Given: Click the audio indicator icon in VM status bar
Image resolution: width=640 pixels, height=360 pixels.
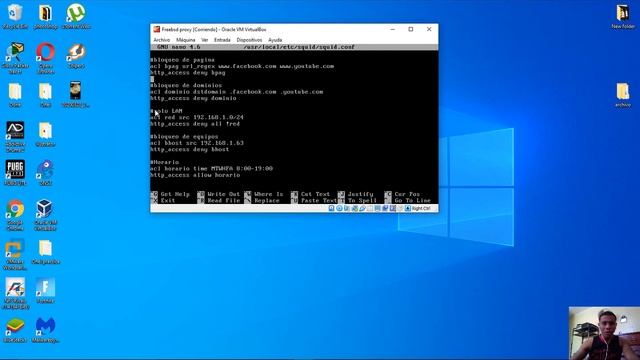Looking at the screenshot, I should (x=347, y=208).
